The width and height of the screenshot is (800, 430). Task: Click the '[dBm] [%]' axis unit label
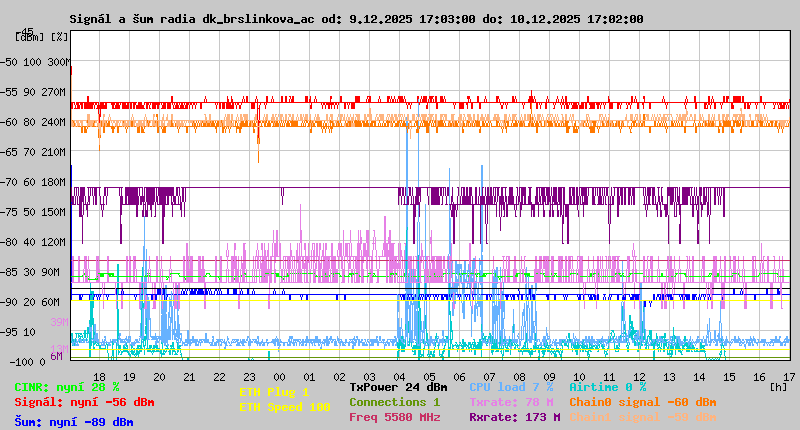pyautogui.click(x=42, y=37)
